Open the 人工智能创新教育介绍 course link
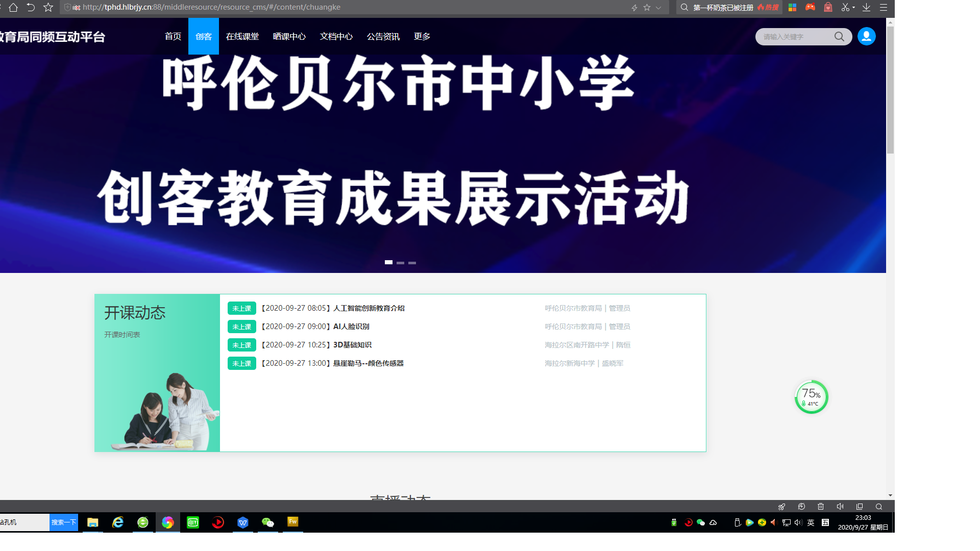 pos(369,308)
